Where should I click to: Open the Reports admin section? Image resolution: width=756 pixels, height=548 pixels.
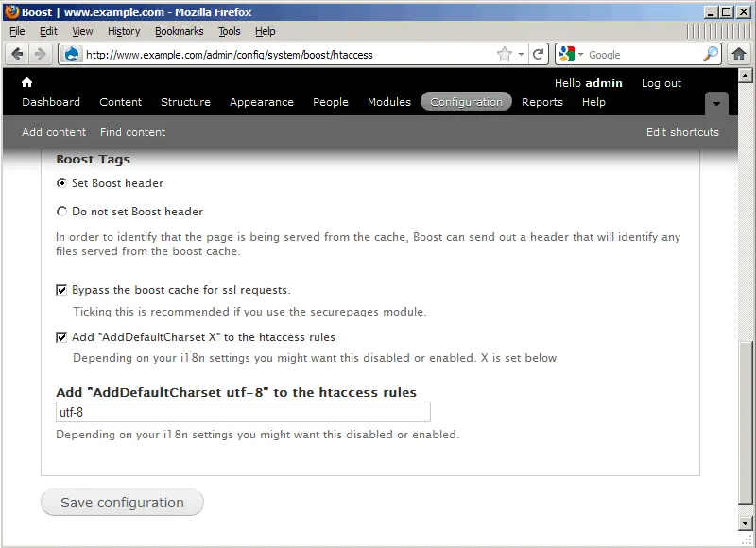click(542, 102)
